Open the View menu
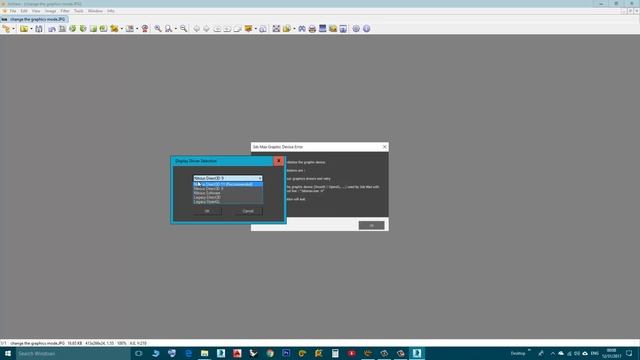Screen dimensions: 640x360 point(36,11)
